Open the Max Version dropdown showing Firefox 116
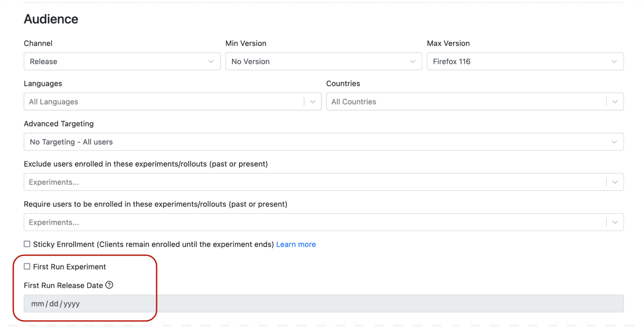 click(x=525, y=62)
